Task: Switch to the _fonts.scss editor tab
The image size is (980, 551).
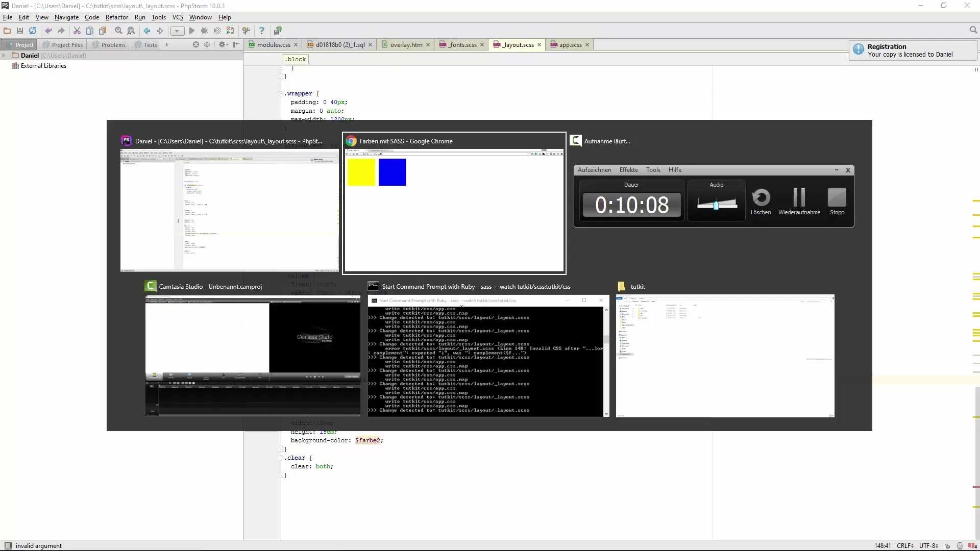Action: point(462,45)
